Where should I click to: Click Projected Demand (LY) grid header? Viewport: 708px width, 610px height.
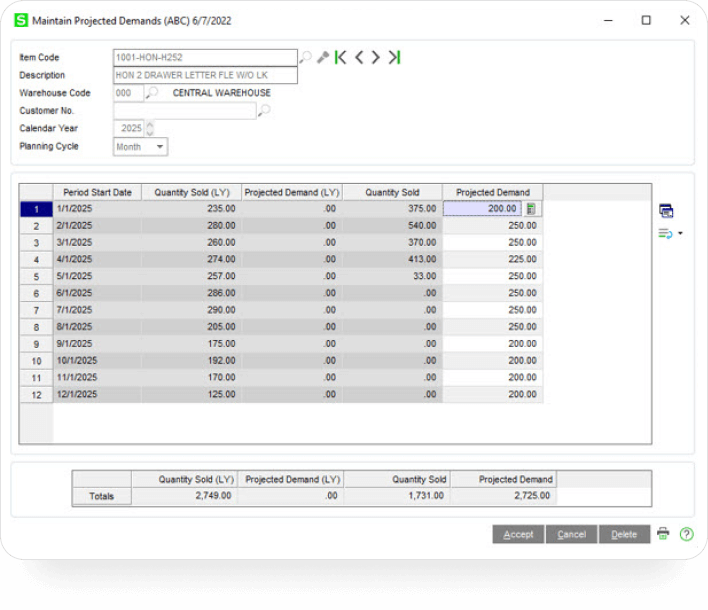coord(292,192)
